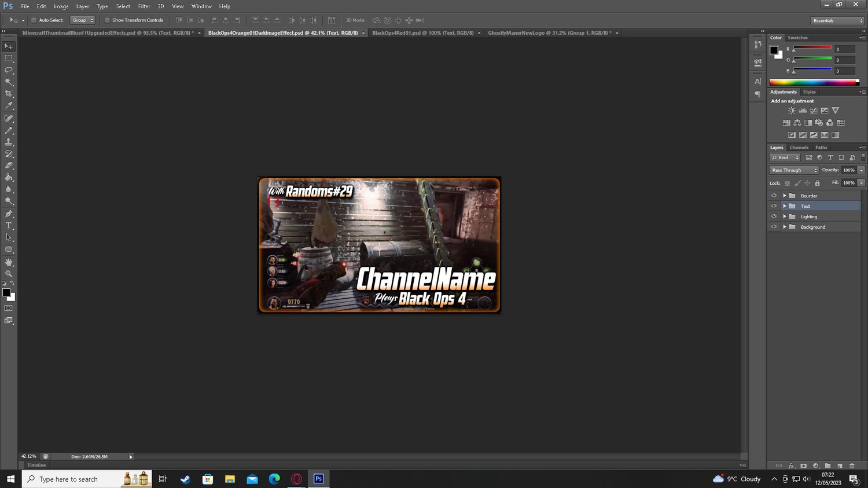
Task: Switch to BlackOps4Red01.psd document tab
Action: coord(423,33)
